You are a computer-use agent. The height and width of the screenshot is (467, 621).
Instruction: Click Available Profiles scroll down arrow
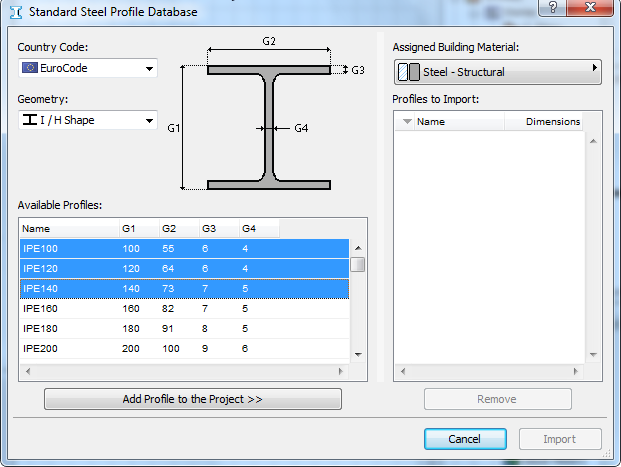pyautogui.click(x=358, y=355)
